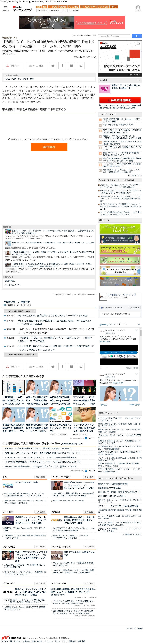This screenshot has width=144, height=644.
Task: Click the blue Google search magnifier button
Action: pos(136,36)
